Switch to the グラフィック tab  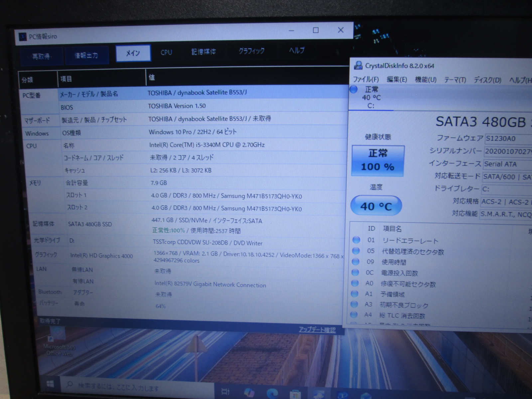[x=251, y=51]
